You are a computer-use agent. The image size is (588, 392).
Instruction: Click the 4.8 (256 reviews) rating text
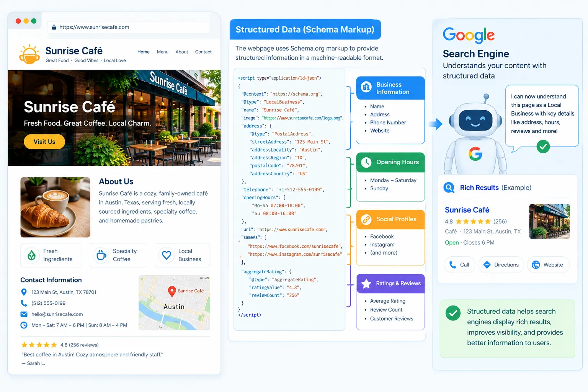(x=80, y=345)
